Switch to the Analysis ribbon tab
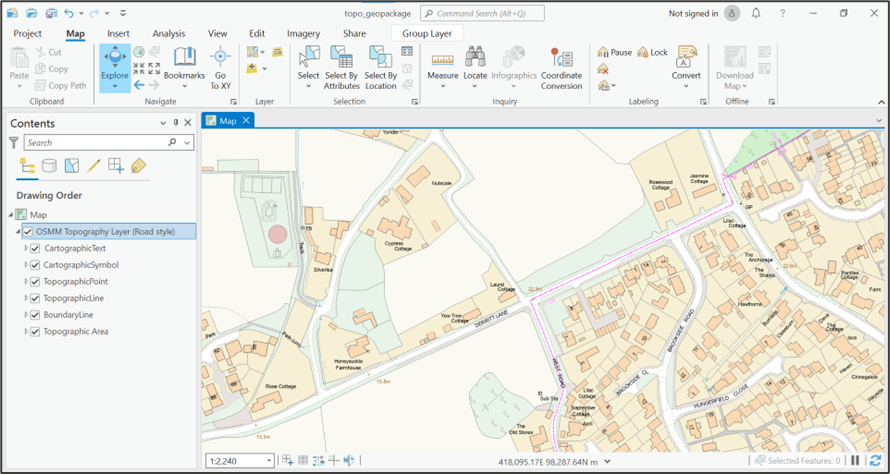The height and width of the screenshot is (474, 890). point(168,33)
